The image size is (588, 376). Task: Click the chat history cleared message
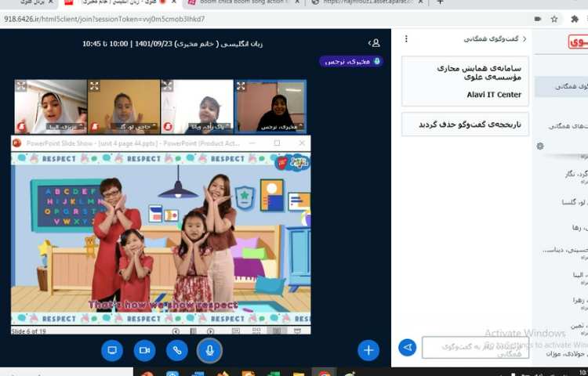click(x=466, y=125)
